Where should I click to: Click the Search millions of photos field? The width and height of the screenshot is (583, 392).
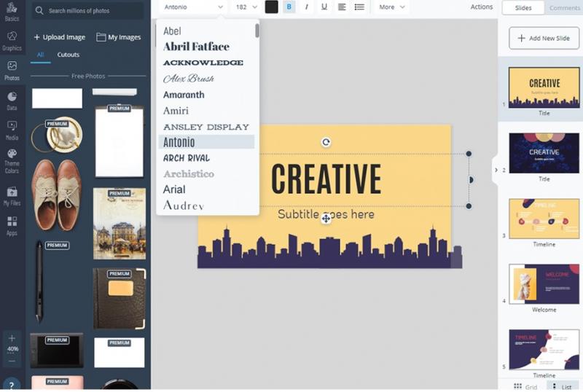tap(87, 10)
